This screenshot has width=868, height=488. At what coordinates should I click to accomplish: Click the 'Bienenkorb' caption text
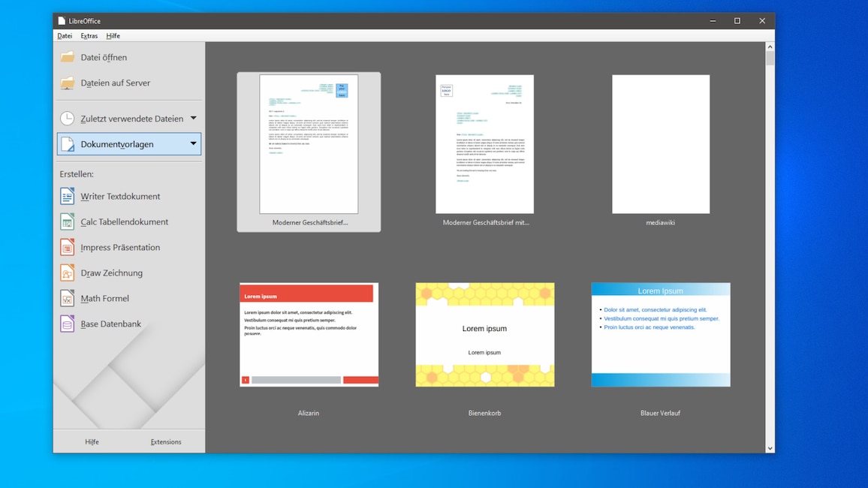tap(484, 413)
